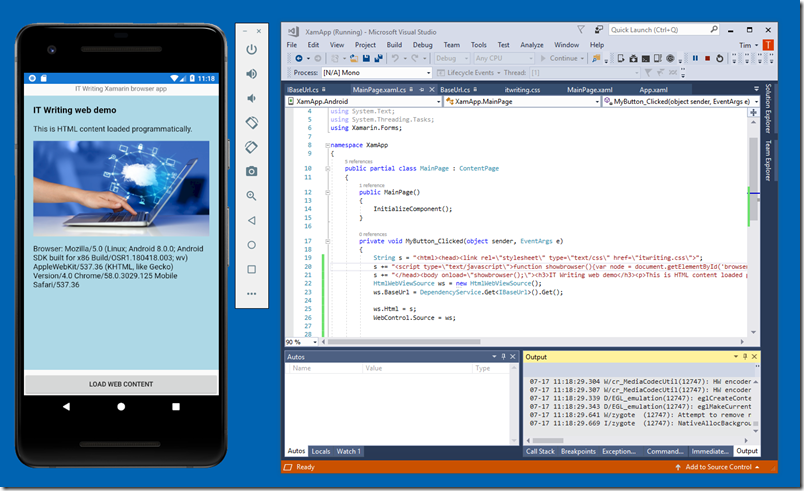
Task: Click the cloud laptop image in phone
Action: pos(121,189)
